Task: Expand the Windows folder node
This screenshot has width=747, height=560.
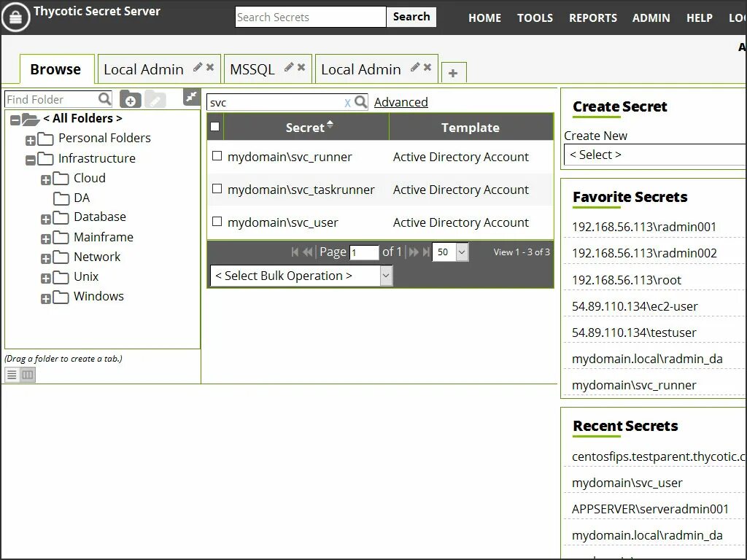Action: pos(46,298)
